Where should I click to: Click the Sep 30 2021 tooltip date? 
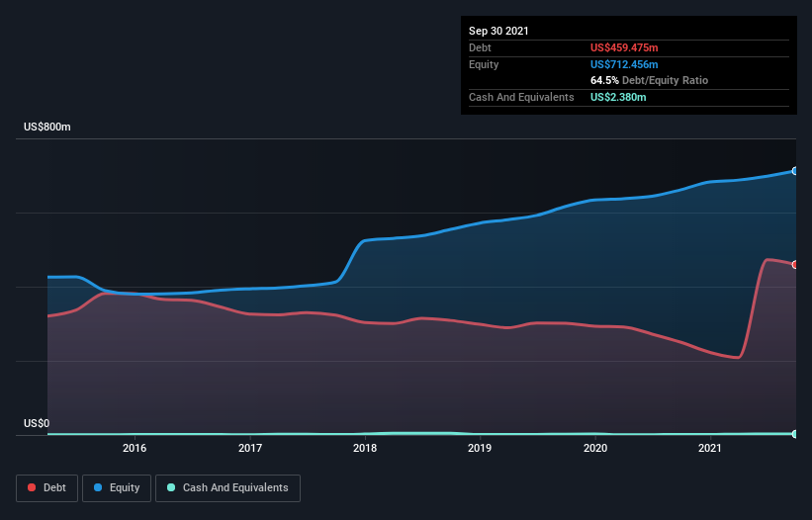tap(498, 31)
